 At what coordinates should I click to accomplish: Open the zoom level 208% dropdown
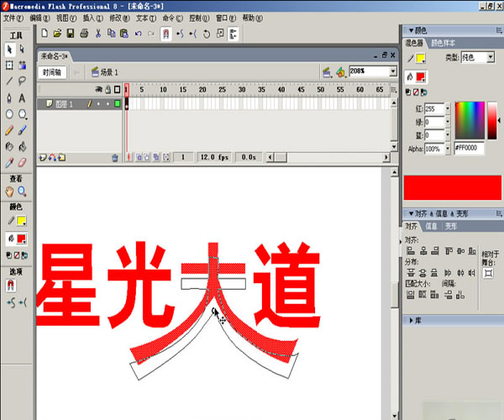coord(393,71)
